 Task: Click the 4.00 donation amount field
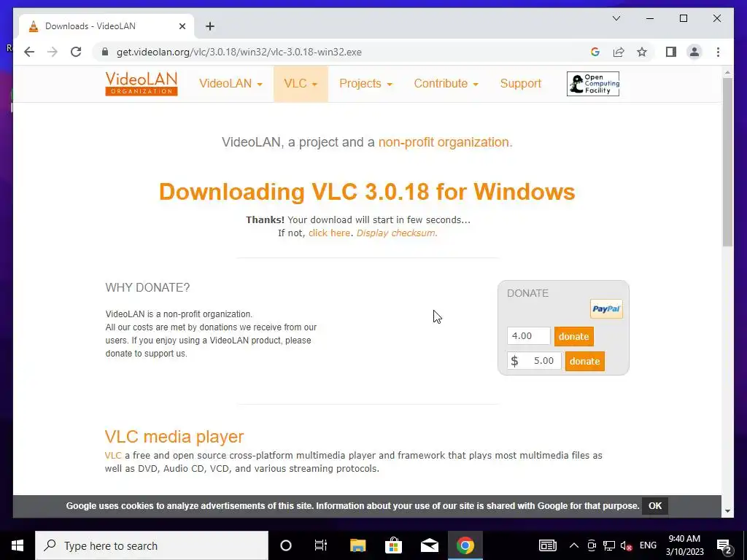click(528, 335)
